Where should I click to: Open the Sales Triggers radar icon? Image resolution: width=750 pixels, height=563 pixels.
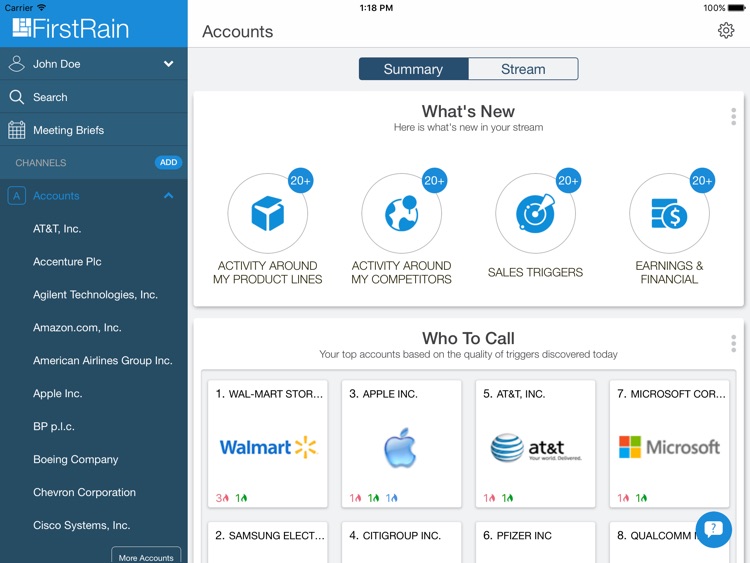tap(535, 213)
